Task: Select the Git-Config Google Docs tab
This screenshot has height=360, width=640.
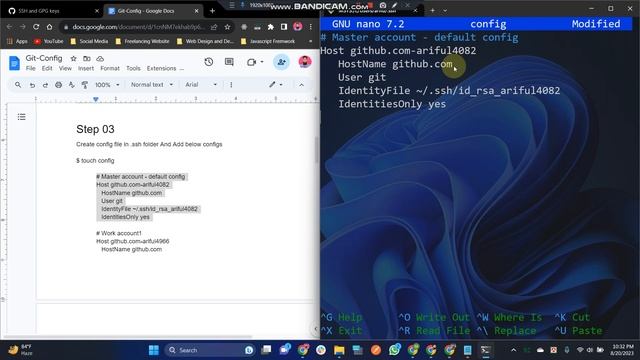Action: [153, 11]
